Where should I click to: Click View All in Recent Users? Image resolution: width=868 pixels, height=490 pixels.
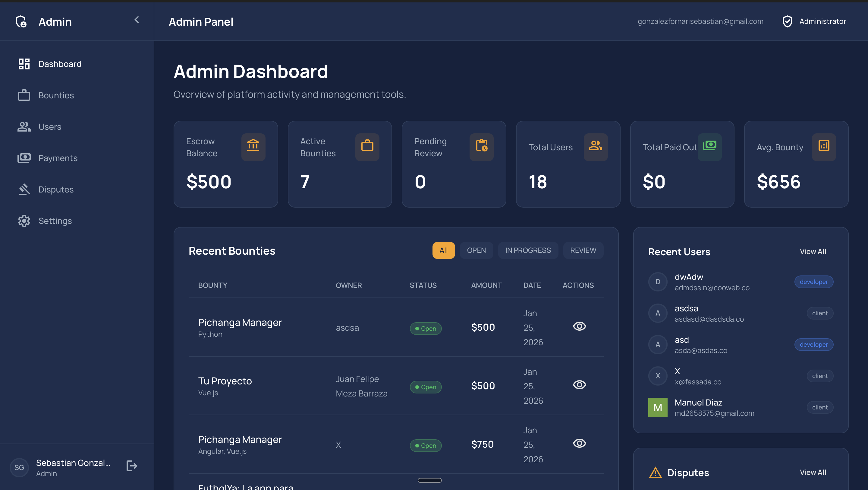(x=813, y=252)
